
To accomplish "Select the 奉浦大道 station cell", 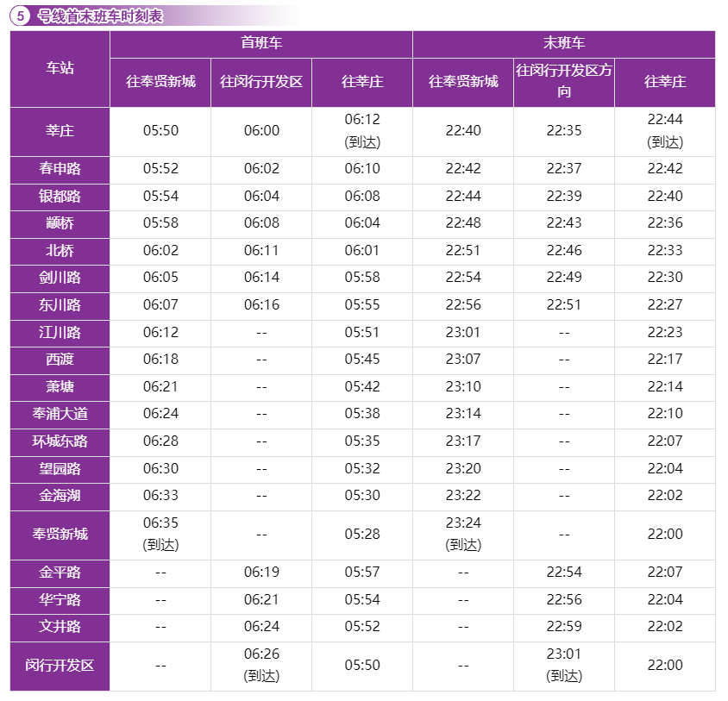I will [60, 414].
